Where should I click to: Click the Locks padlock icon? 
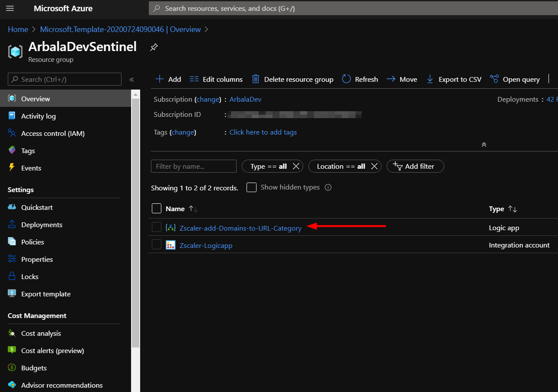pyautogui.click(x=12, y=276)
